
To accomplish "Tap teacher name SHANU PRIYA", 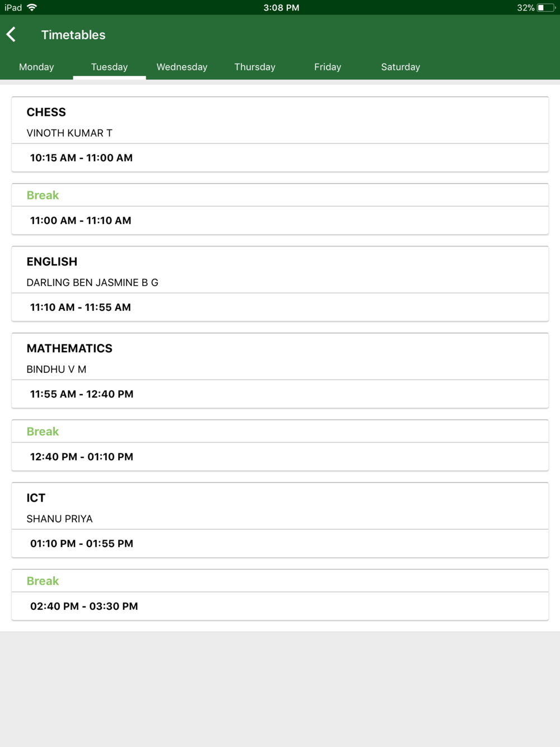I will click(59, 519).
